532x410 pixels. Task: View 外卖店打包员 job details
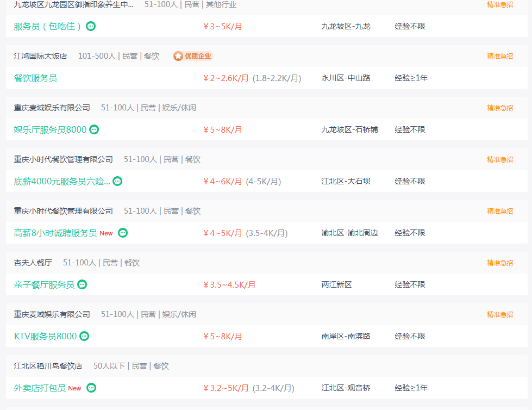coord(40,388)
